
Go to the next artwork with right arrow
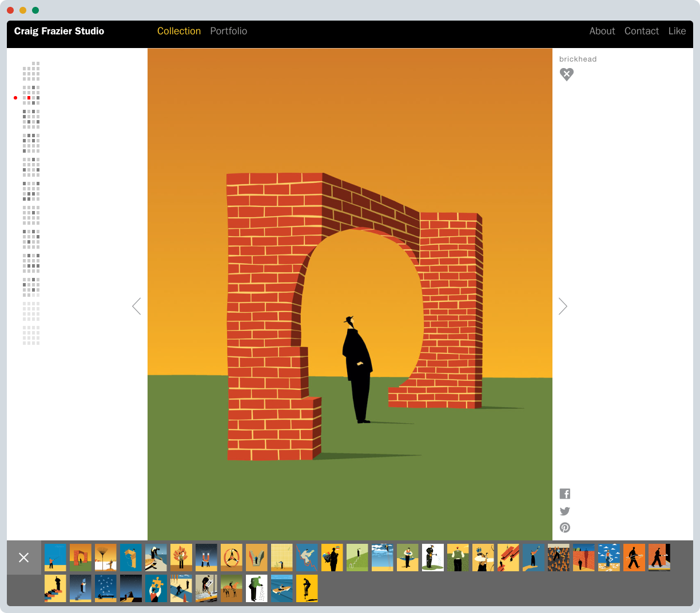[x=563, y=307]
